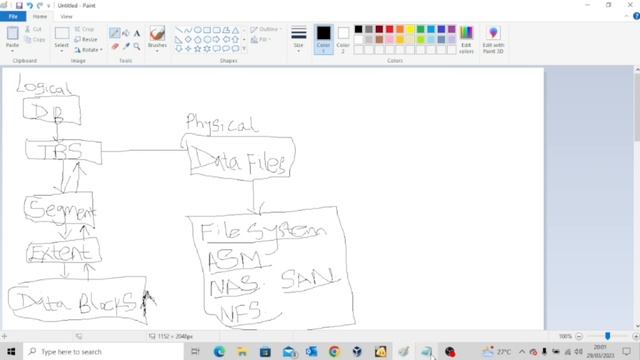
Task: Choose the Line shape
Action: (179, 30)
